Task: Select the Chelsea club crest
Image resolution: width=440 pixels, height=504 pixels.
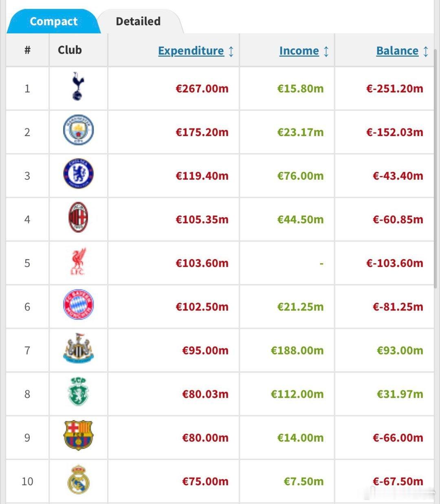Action: tap(78, 174)
